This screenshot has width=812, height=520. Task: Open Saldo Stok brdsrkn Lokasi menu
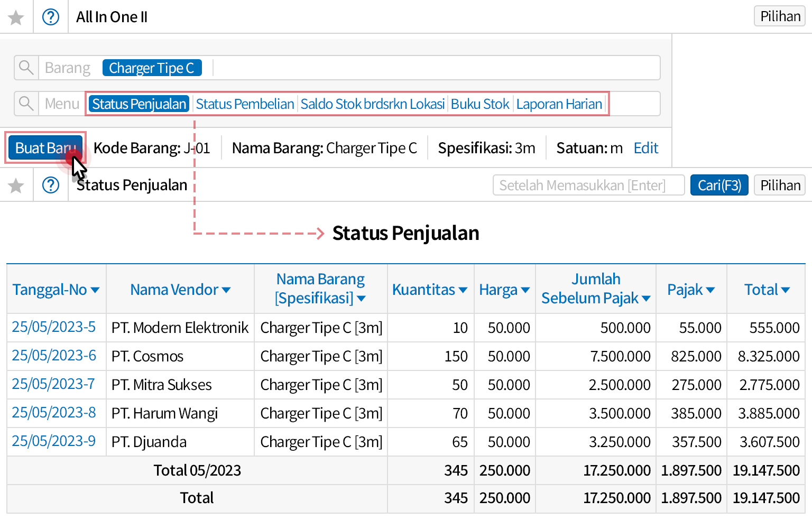coord(372,104)
